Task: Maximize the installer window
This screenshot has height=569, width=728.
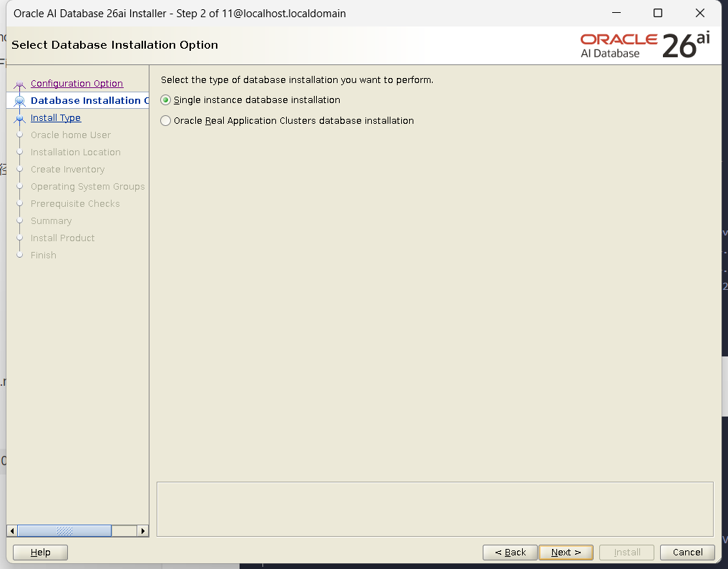Action: coord(658,13)
